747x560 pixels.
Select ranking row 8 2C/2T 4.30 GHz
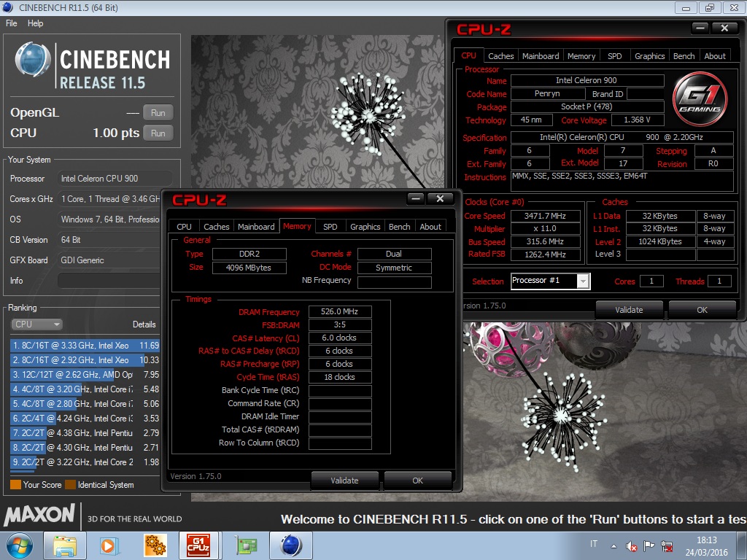[85, 448]
